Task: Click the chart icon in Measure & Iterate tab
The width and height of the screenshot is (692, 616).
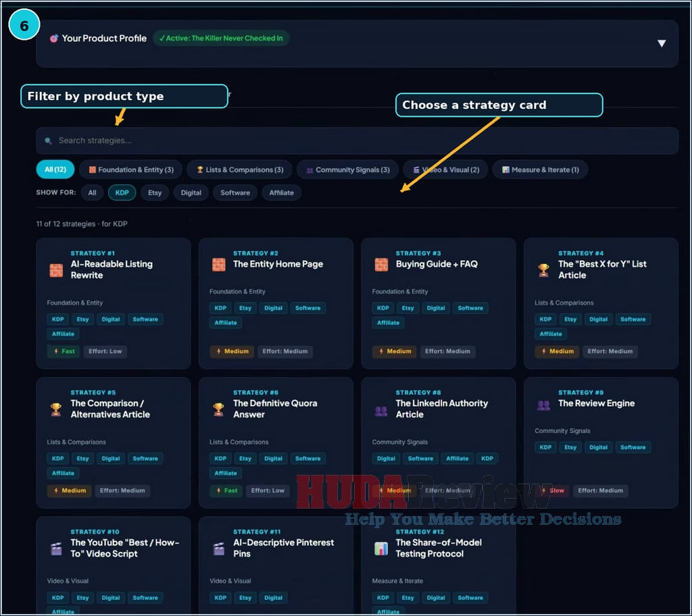Action: tap(505, 170)
